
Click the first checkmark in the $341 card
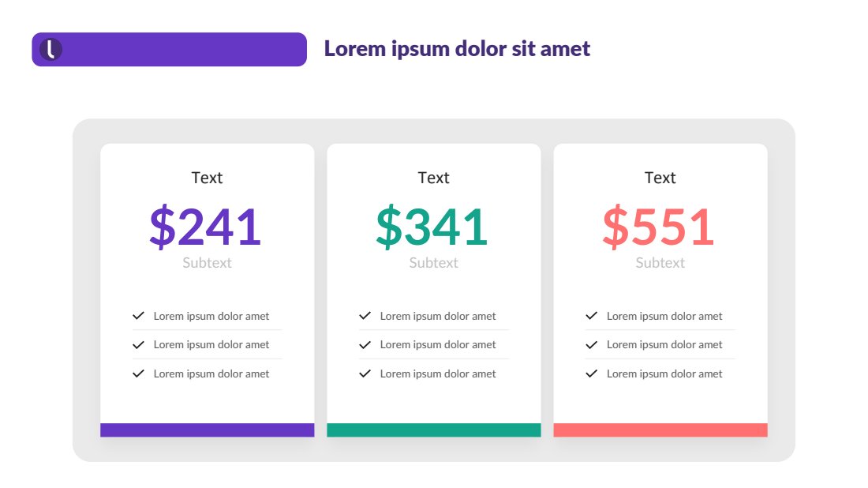point(365,316)
